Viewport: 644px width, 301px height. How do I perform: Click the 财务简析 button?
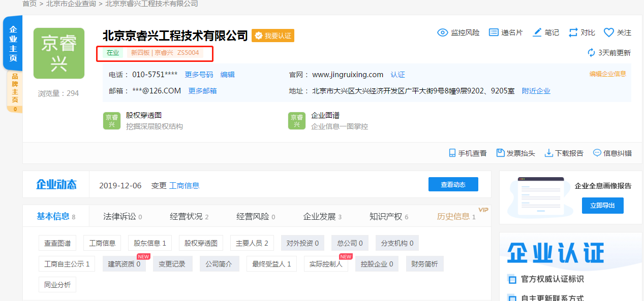424,264
